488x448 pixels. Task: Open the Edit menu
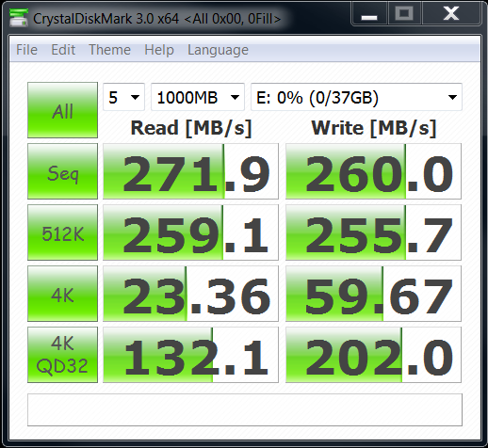[x=63, y=50]
